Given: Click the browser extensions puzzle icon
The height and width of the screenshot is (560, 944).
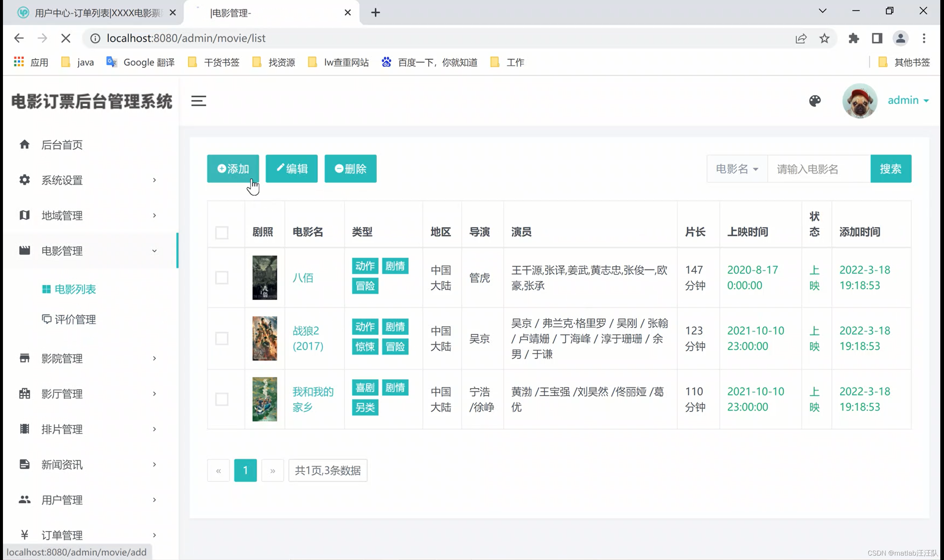Looking at the screenshot, I should tap(853, 38).
